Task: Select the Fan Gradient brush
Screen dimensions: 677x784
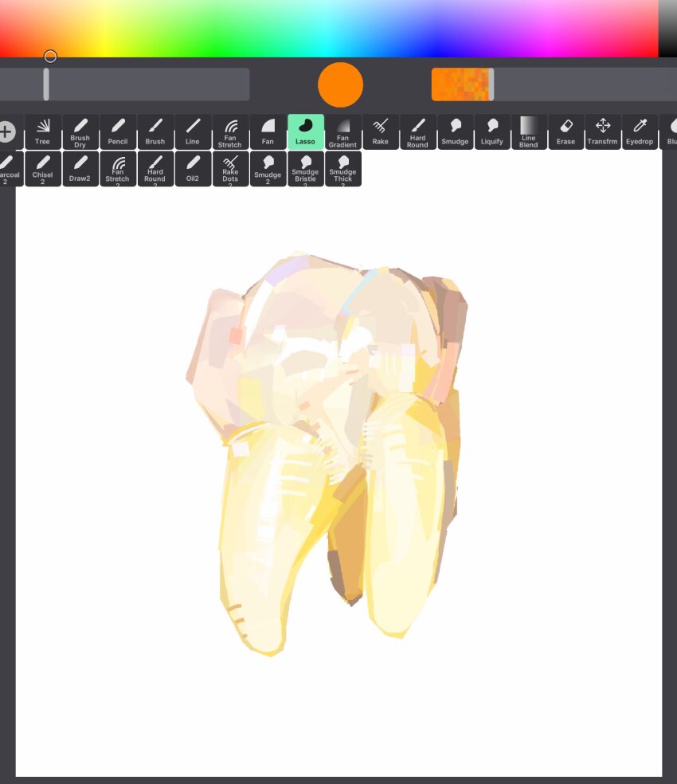Action: point(342,131)
